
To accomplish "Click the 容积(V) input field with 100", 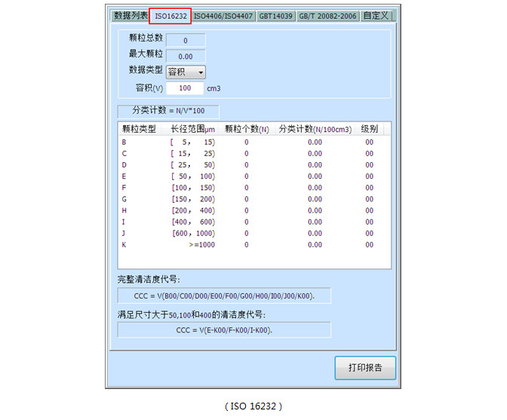I will (185, 88).
